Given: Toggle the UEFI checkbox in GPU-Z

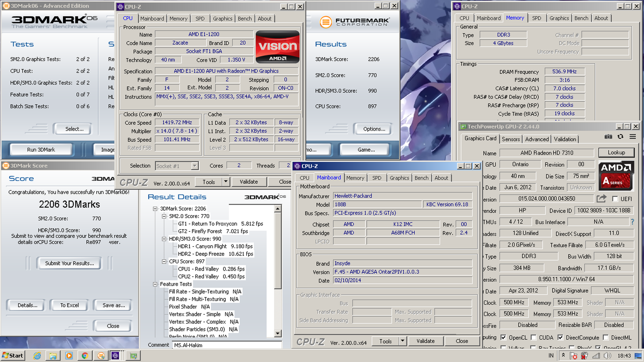Looking at the screenshot, I should (615, 199).
